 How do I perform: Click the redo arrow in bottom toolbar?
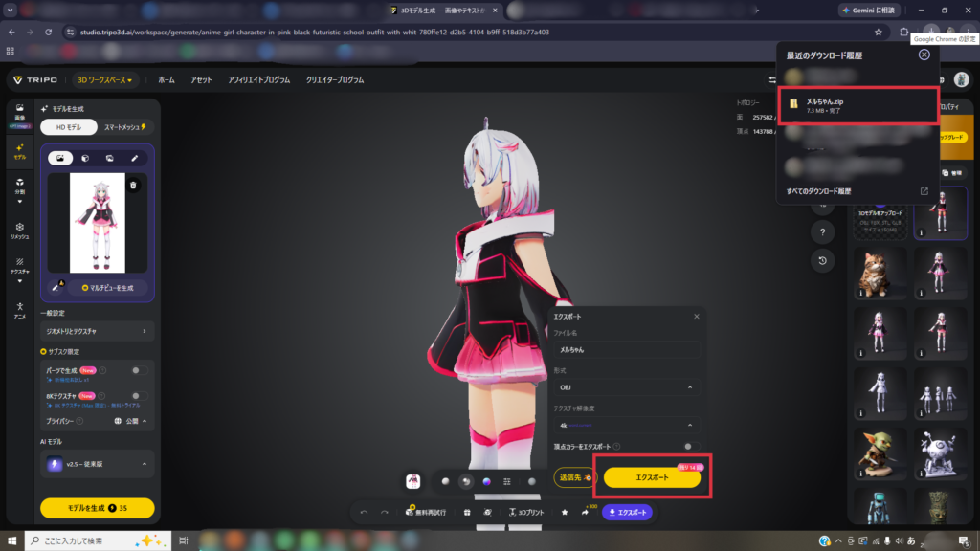point(385,513)
